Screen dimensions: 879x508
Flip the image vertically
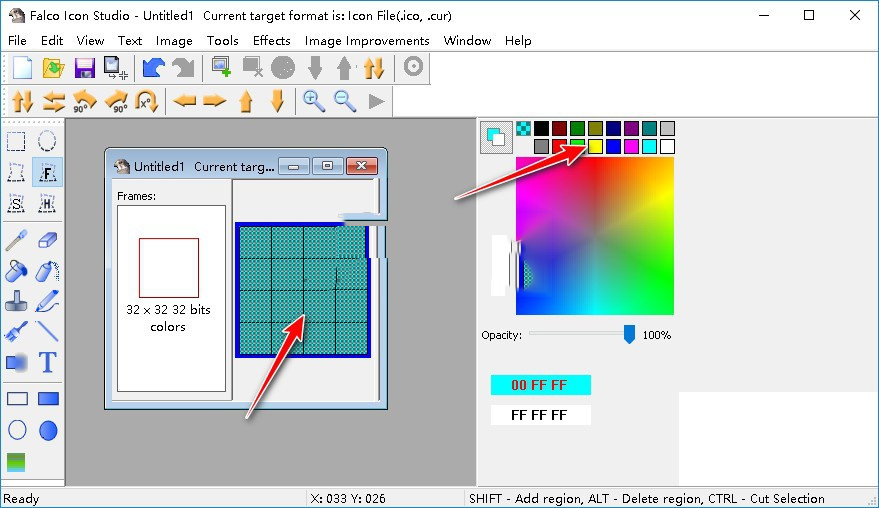tap(22, 101)
